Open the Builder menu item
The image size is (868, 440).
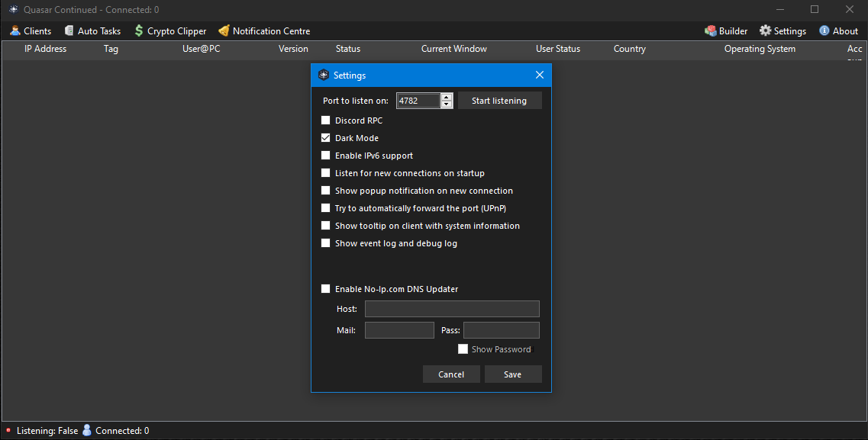[726, 31]
